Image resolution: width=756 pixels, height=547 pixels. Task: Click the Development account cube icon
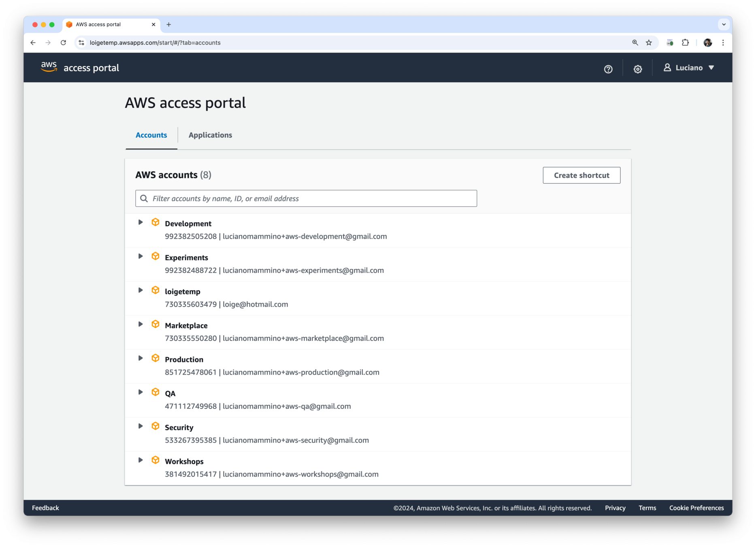[155, 222]
